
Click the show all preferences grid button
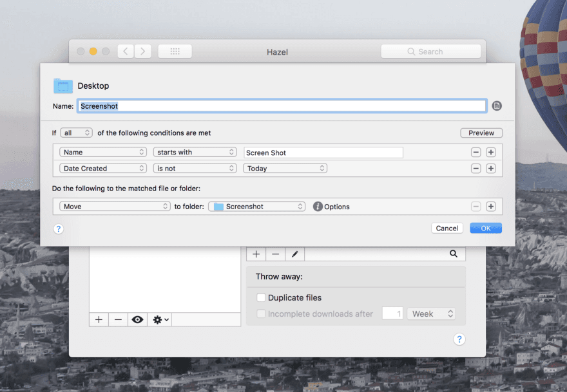175,51
